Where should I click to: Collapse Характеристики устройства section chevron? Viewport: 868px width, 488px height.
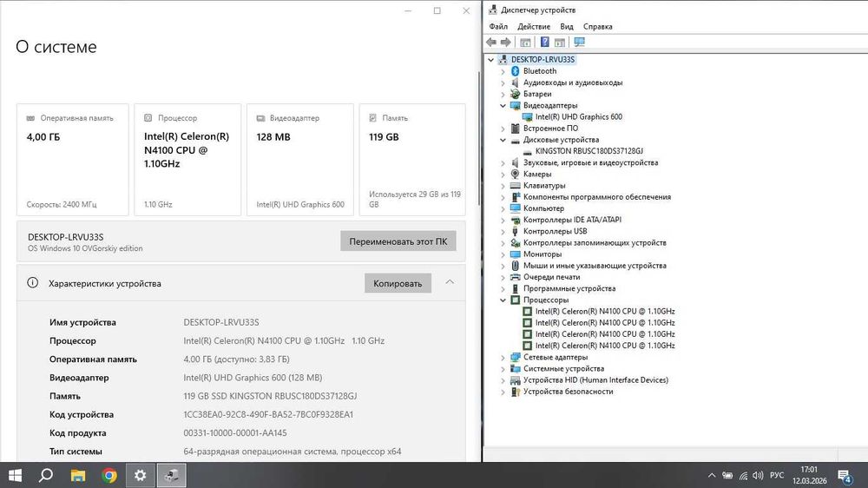pyautogui.click(x=450, y=282)
